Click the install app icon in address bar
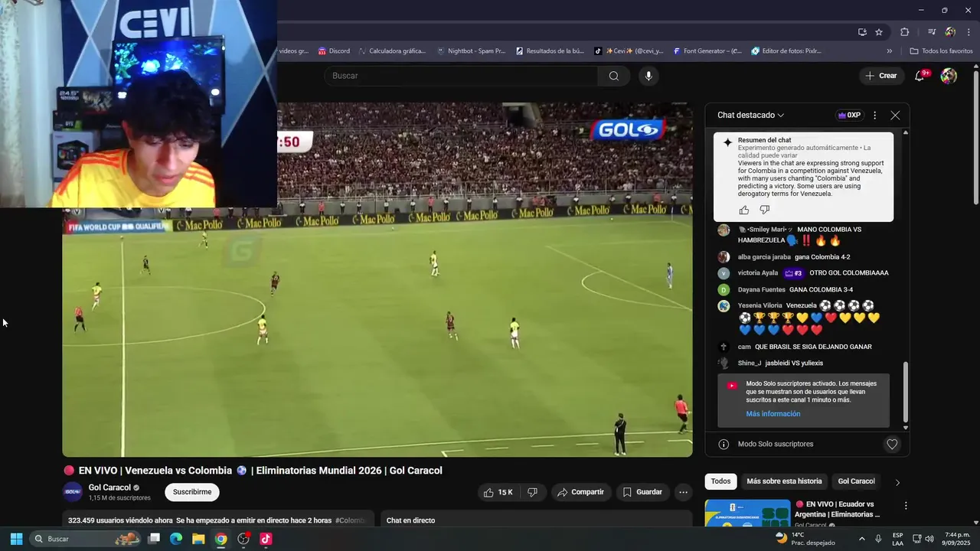This screenshot has height=551, width=980. (x=862, y=32)
